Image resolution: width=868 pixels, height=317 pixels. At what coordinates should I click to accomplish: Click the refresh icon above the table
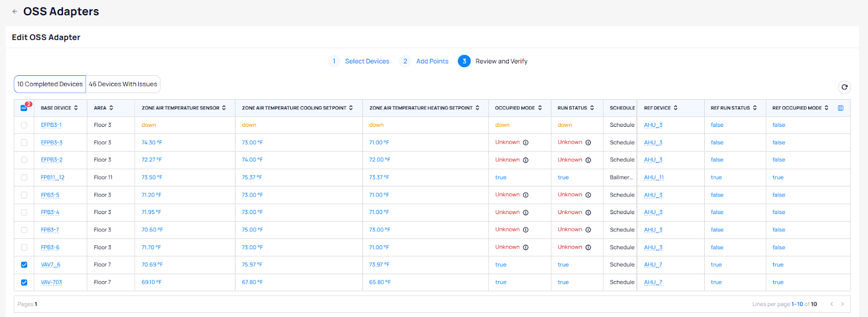844,87
